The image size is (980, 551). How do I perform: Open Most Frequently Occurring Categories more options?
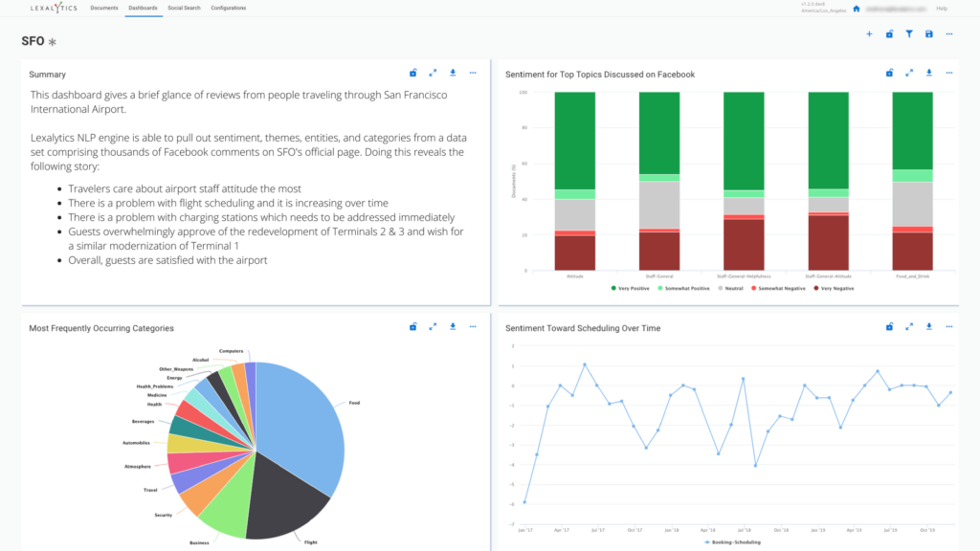(473, 327)
